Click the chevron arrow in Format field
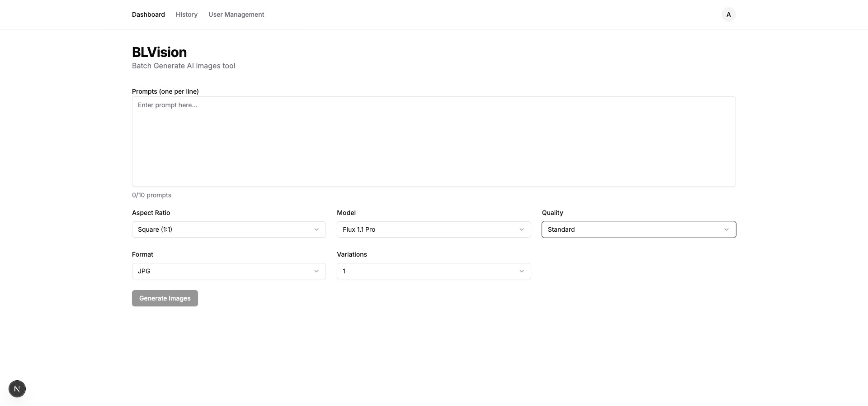The height and width of the screenshot is (406, 868). [x=316, y=271]
